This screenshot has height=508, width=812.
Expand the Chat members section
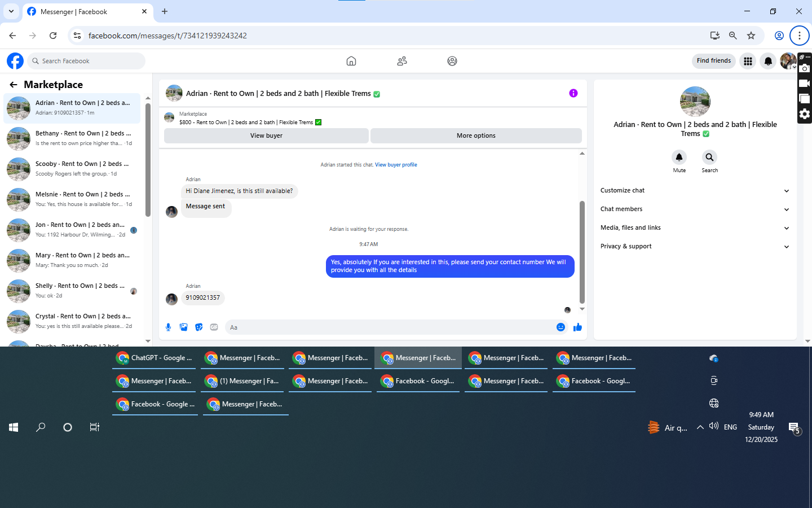tap(695, 209)
